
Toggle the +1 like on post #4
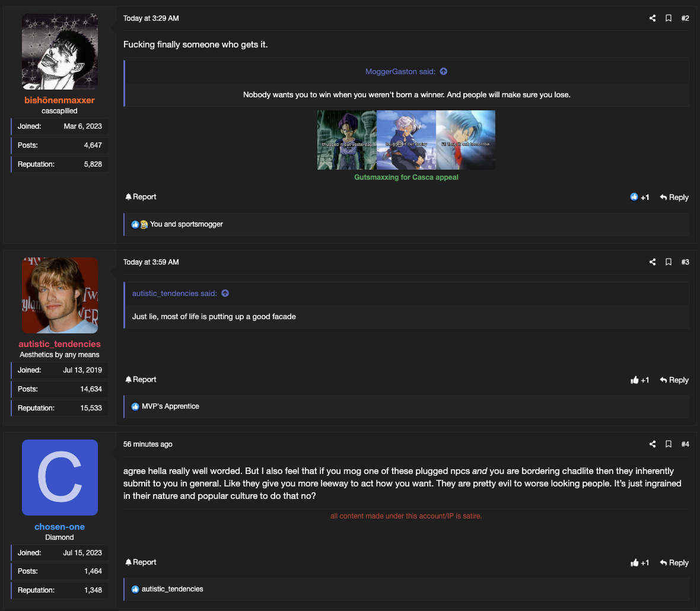(x=639, y=563)
